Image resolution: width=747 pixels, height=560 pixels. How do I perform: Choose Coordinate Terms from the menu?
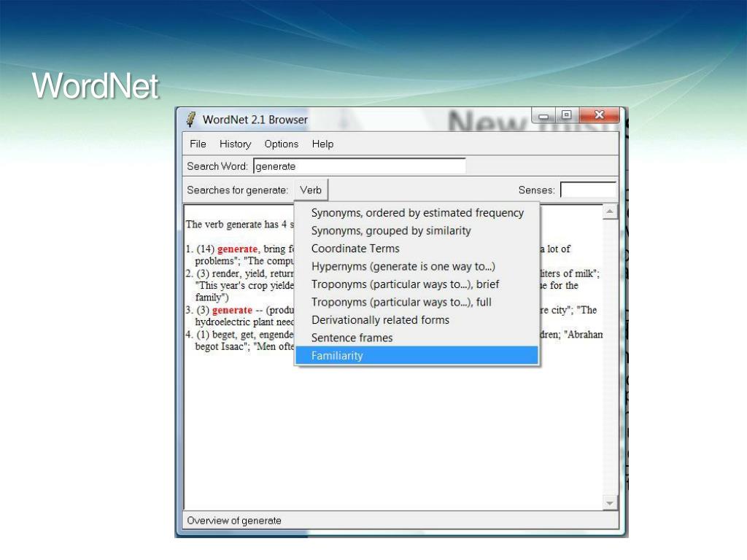coord(417,249)
